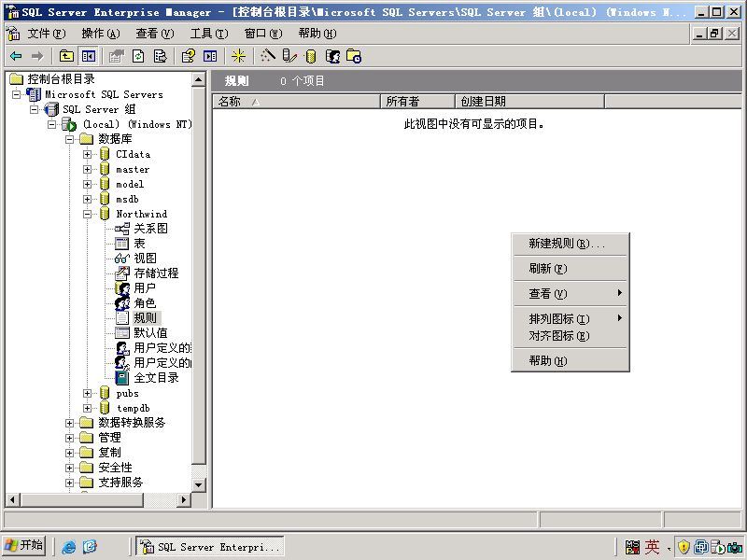The height and width of the screenshot is (560, 747).
Task: Sort by the 创建日期 column header
Action: [529, 102]
